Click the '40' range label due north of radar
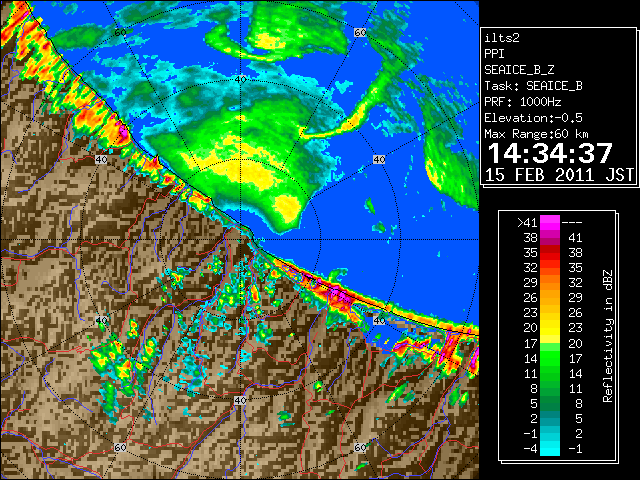640x480 pixels. pos(240,80)
